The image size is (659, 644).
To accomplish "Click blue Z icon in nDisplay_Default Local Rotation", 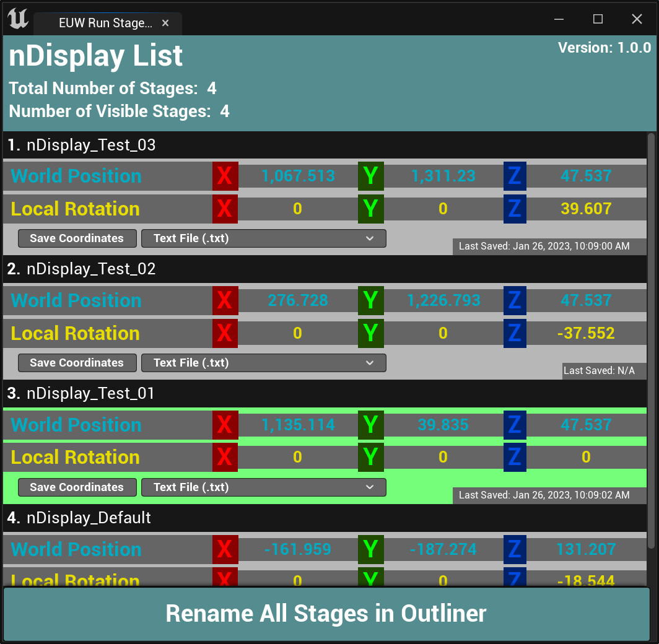I will 515,580.
